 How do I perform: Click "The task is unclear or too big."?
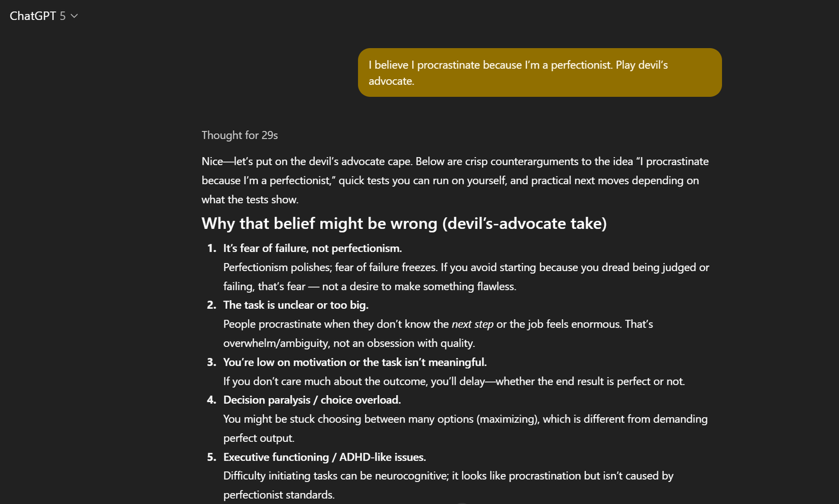pyautogui.click(x=295, y=305)
